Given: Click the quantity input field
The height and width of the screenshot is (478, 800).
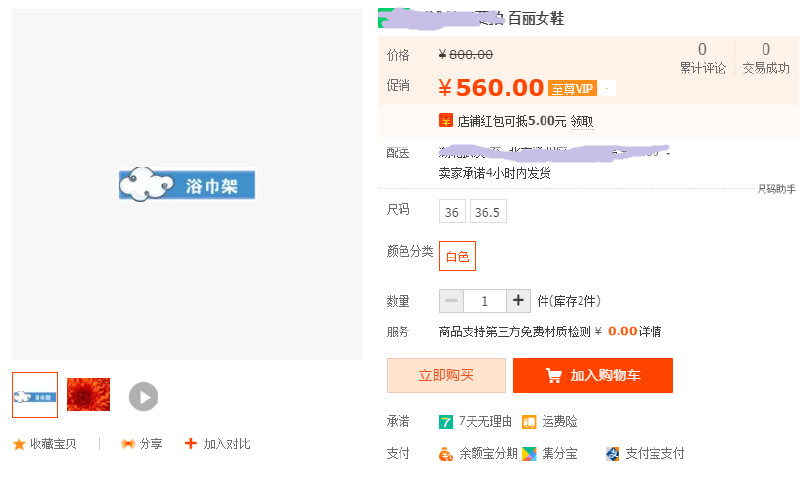Looking at the screenshot, I should pyautogui.click(x=485, y=301).
